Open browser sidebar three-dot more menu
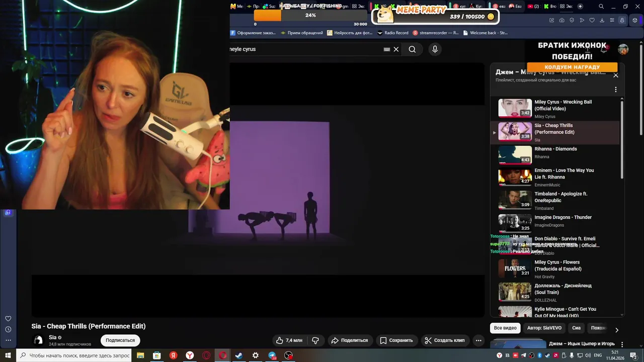The width and height of the screenshot is (644, 362). 8,340
